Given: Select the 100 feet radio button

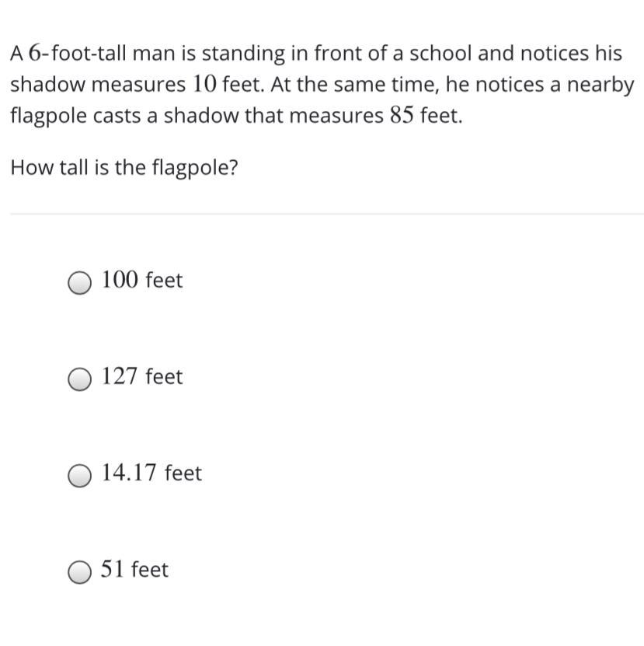Looking at the screenshot, I should coord(79,283).
